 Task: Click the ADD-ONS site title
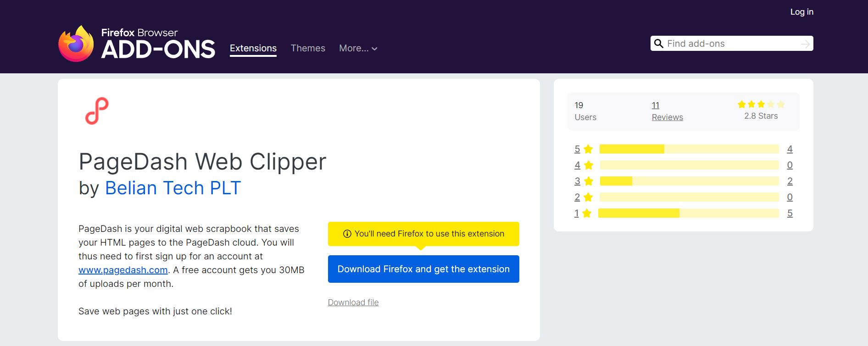158,49
